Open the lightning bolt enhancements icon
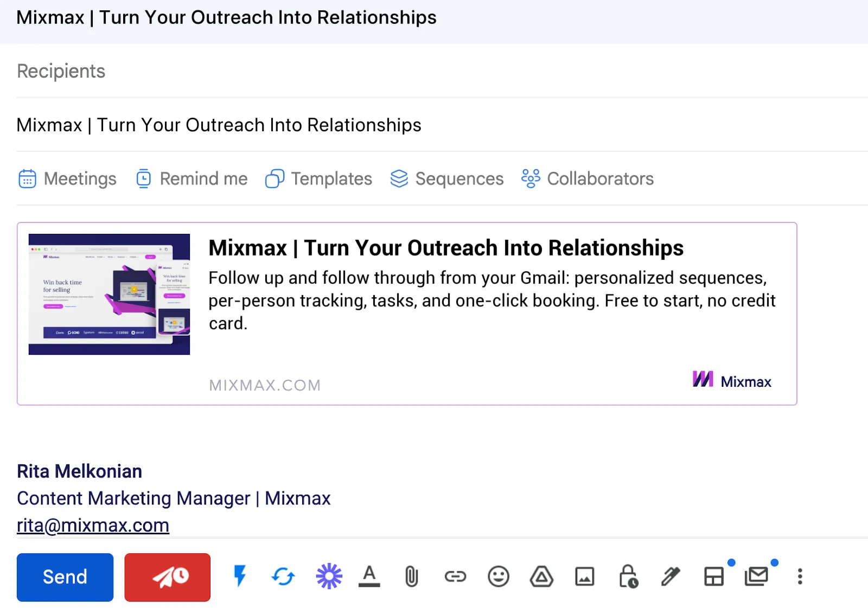 click(x=240, y=576)
